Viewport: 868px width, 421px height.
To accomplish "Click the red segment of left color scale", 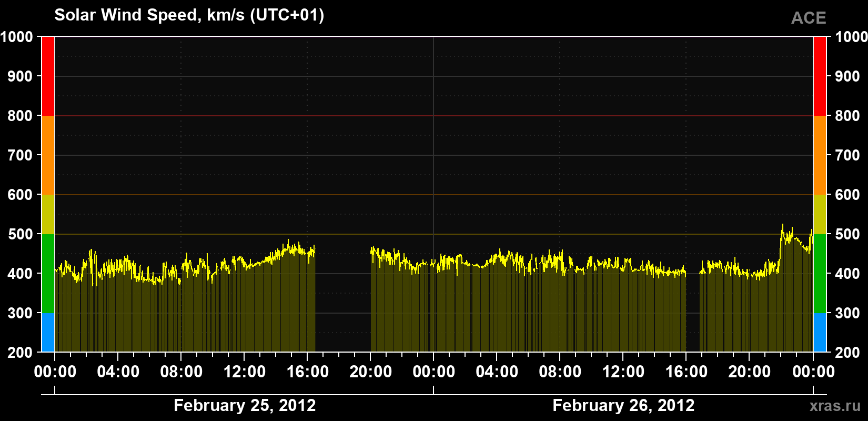I will tap(48, 76).
